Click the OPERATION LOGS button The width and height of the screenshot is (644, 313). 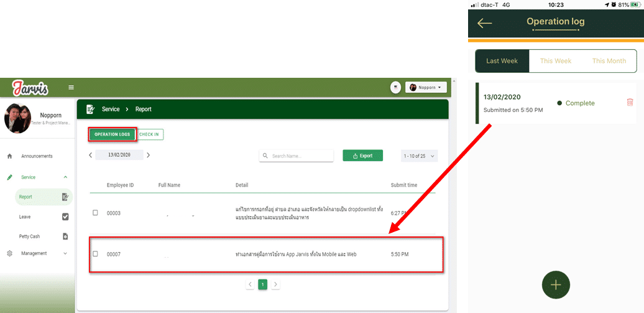click(112, 134)
